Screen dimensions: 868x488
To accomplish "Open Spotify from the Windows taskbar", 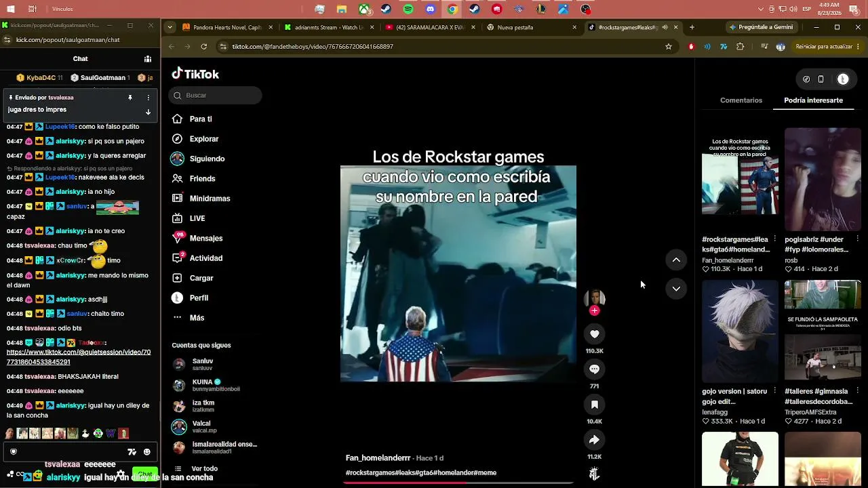I will 408,9.
